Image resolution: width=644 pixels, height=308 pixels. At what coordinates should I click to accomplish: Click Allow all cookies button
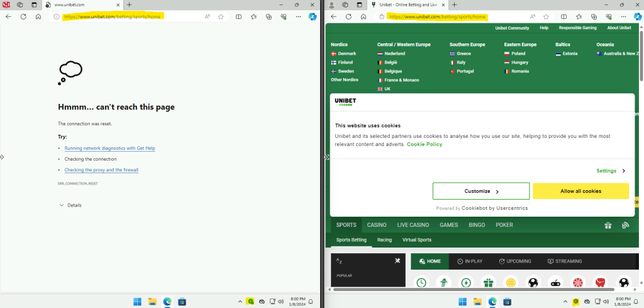coord(580,191)
